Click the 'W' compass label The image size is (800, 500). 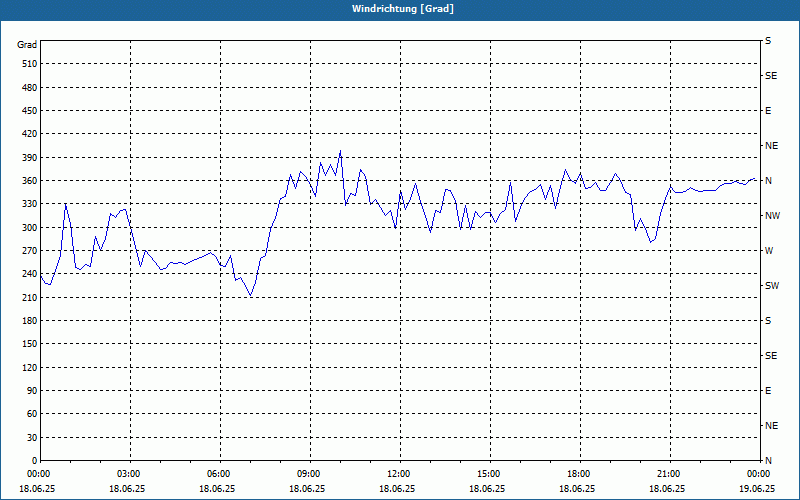(x=769, y=251)
